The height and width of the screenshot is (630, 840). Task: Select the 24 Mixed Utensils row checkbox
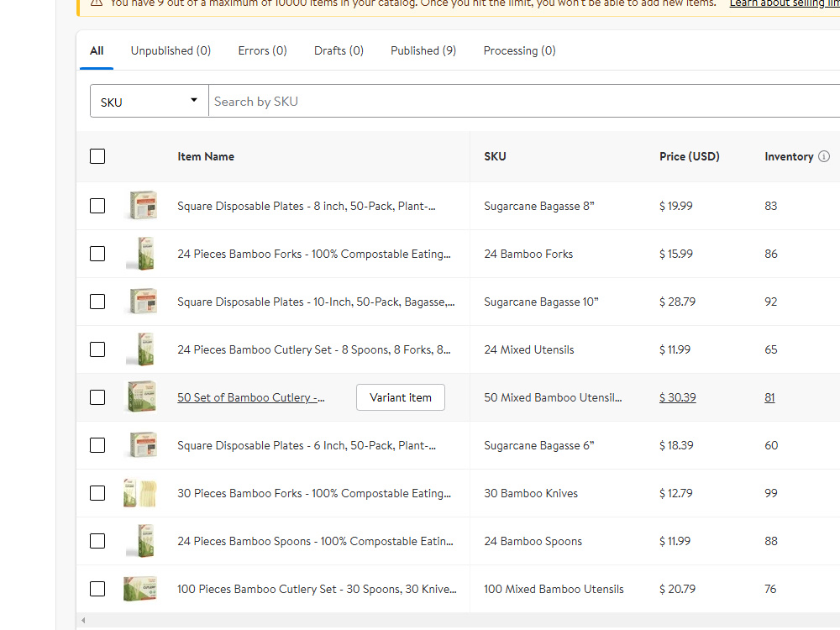tap(97, 349)
